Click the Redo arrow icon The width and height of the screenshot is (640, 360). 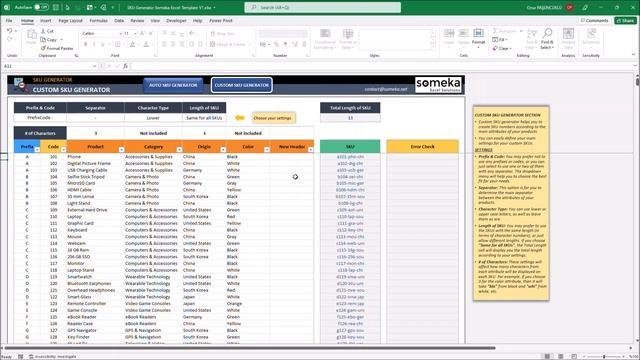click(x=9, y=39)
